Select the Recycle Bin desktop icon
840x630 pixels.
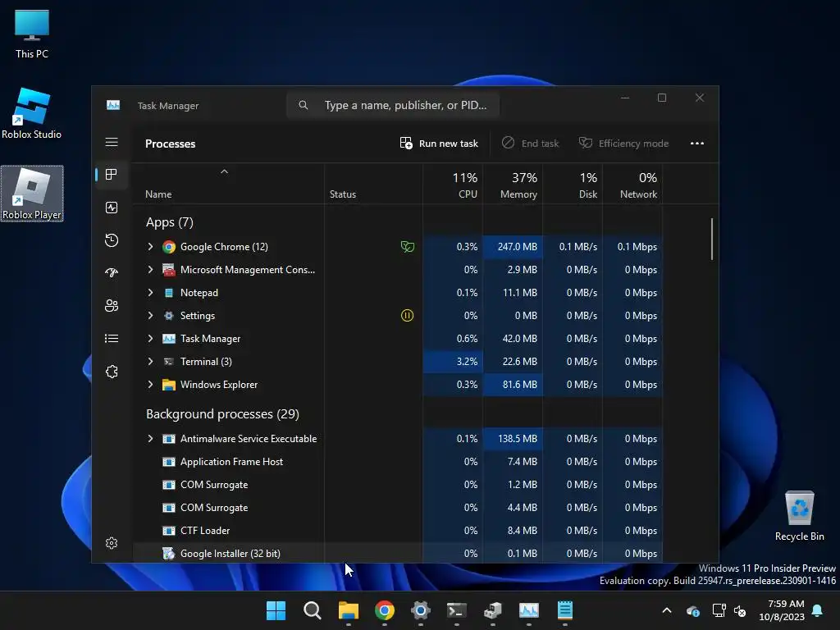click(799, 516)
